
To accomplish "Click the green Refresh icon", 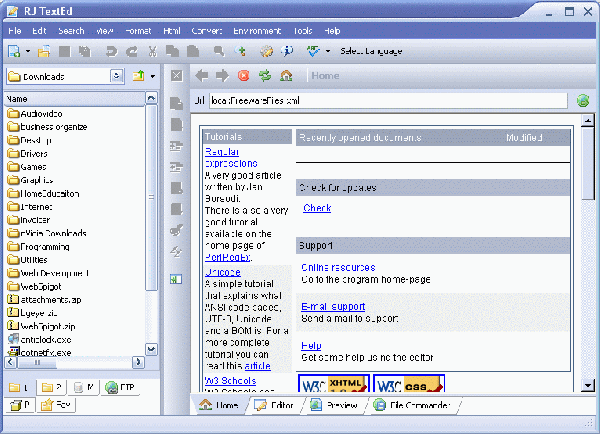I will (x=265, y=75).
